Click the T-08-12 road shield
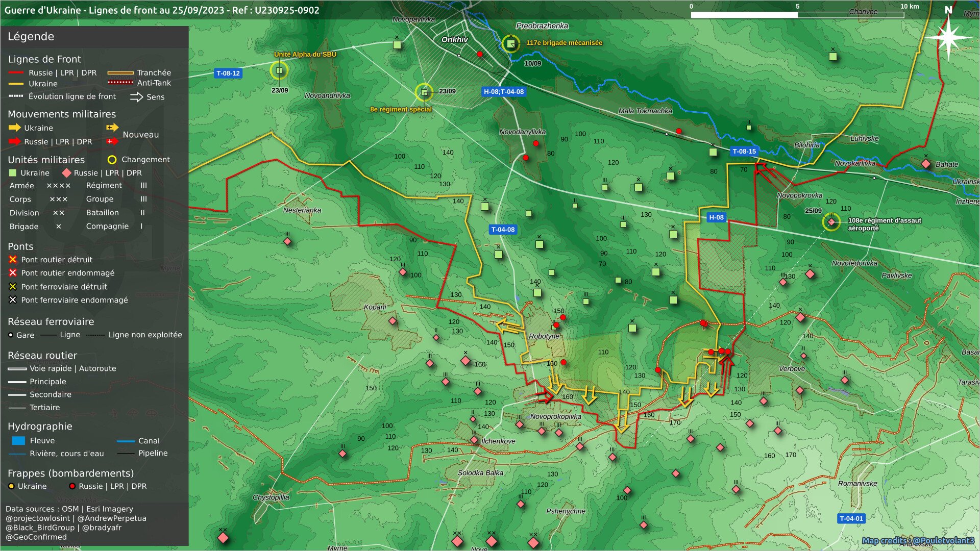 click(228, 73)
